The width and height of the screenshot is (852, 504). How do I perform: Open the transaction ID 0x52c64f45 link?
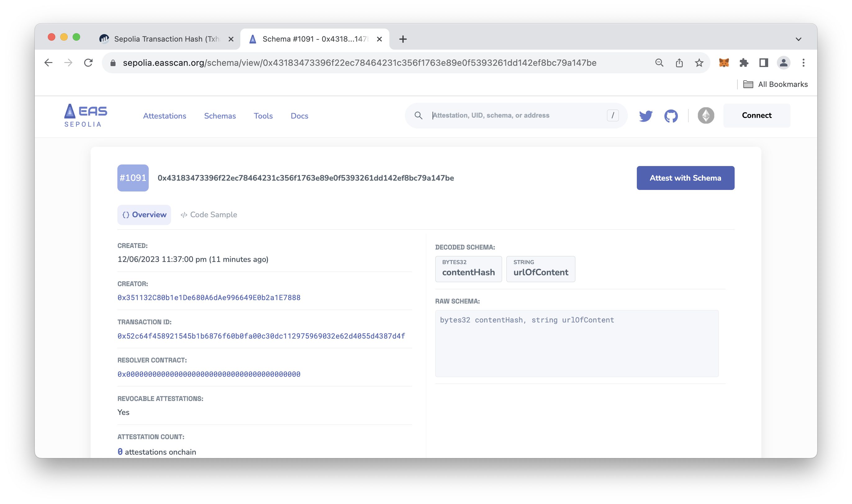tap(261, 336)
